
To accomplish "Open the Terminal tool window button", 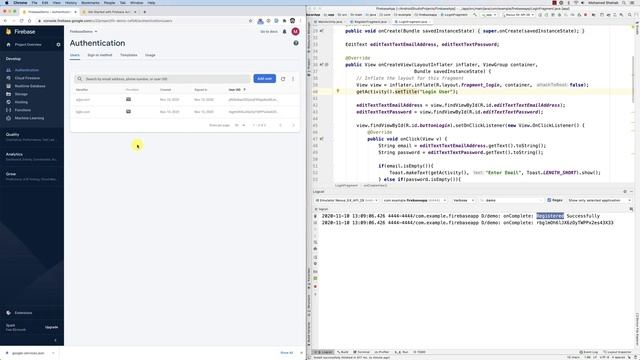I will tap(362, 352).
